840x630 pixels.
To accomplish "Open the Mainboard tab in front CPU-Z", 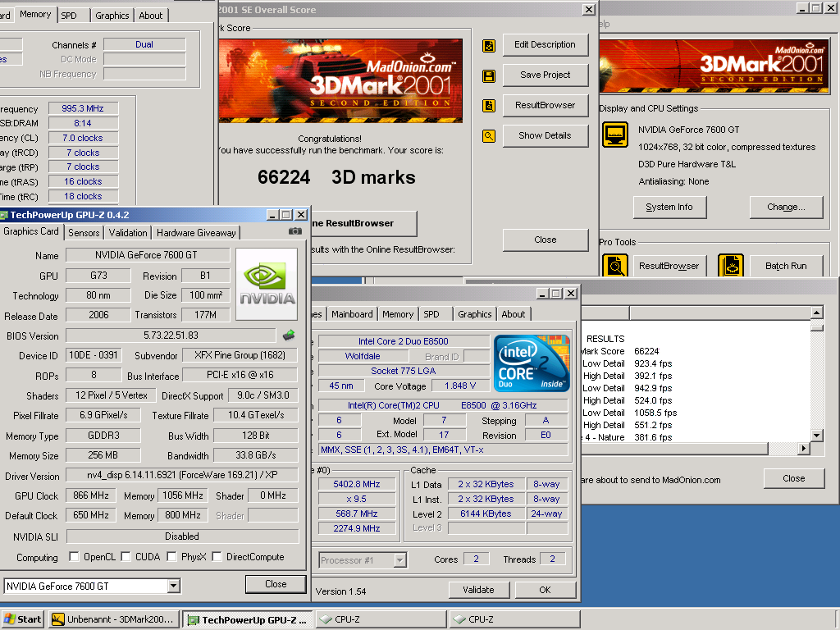I will [352, 314].
